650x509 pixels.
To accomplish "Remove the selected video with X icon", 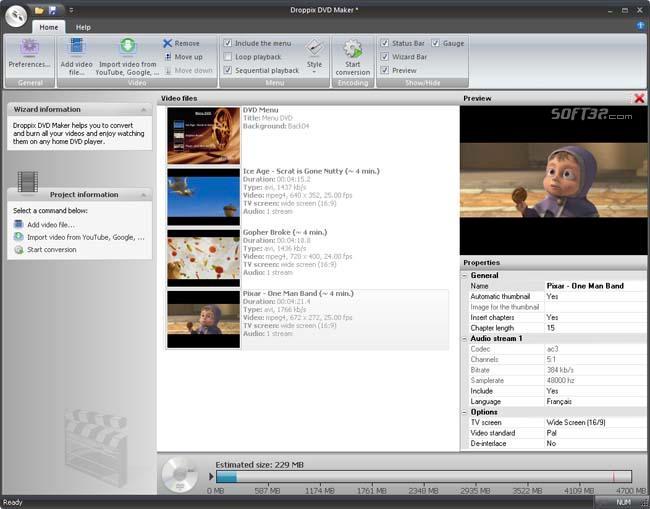I will pos(167,43).
